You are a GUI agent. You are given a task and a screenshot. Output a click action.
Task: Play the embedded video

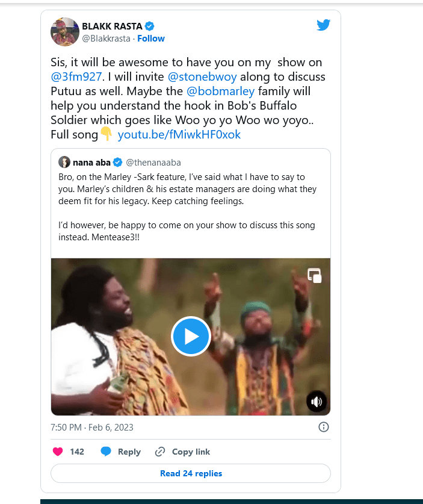tap(191, 337)
